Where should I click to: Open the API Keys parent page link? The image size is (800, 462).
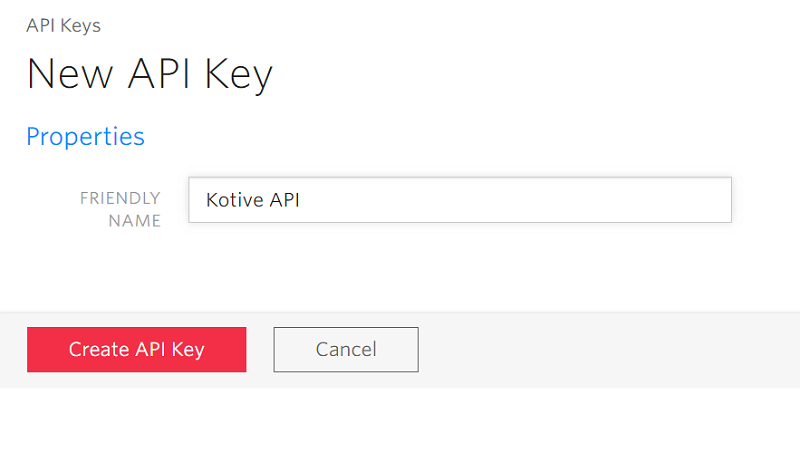tap(64, 25)
